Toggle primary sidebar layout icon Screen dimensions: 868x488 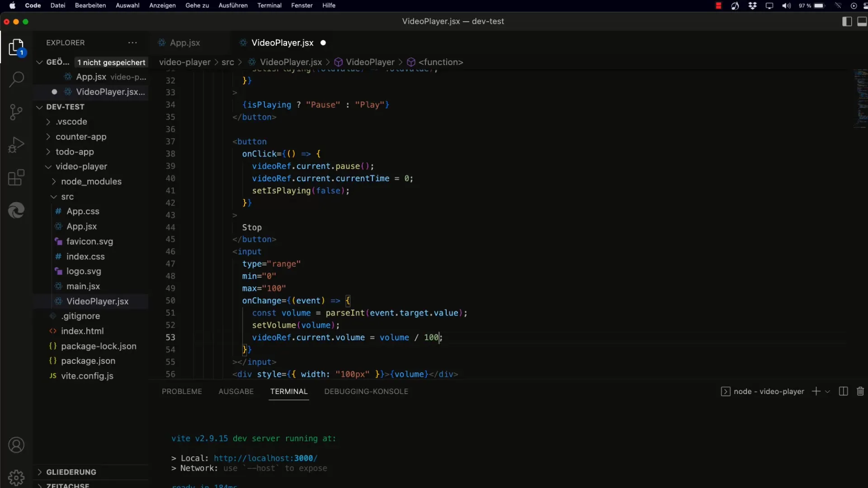pyautogui.click(x=847, y=21)
